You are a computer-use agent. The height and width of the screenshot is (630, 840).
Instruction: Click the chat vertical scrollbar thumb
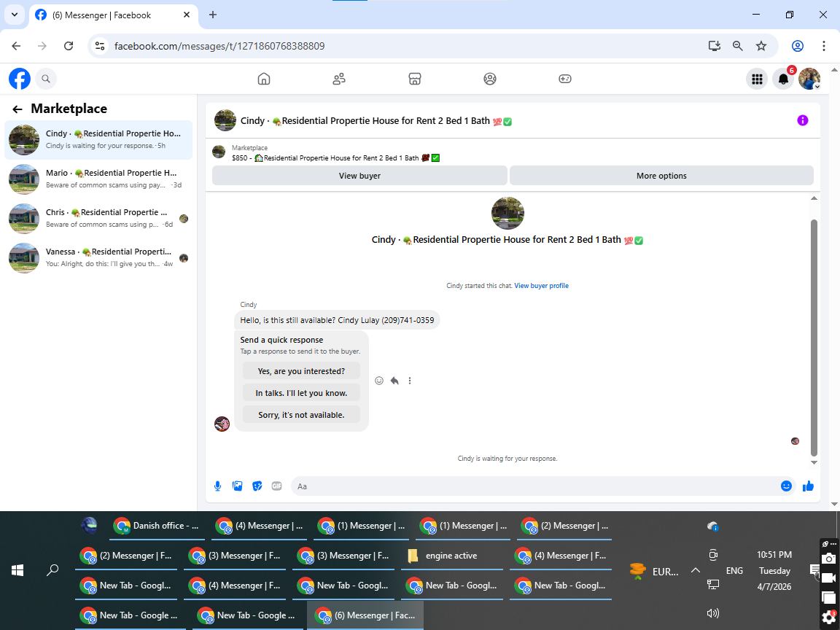814,338
